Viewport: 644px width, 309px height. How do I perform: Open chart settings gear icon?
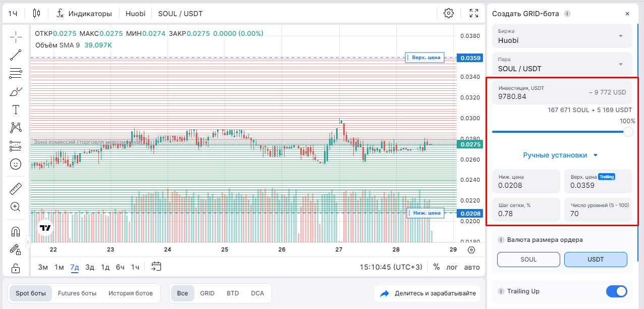tap(448, 13)
